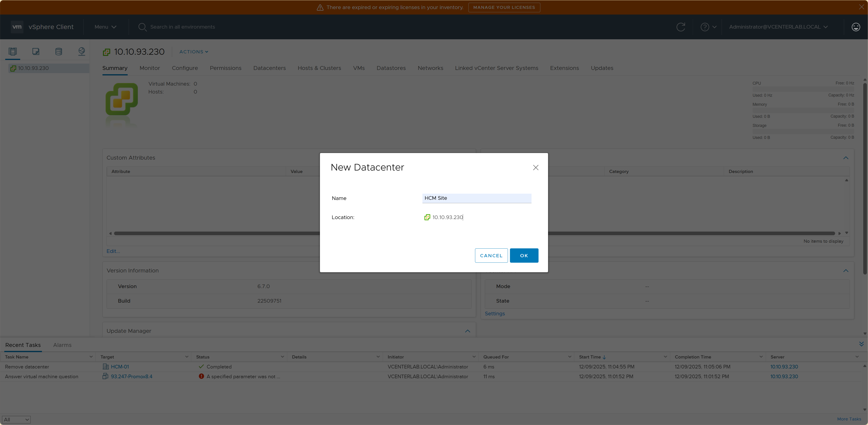Screen dimensions: 868x425
Task: Click the search magnifier icon
Action: (142, 27)
